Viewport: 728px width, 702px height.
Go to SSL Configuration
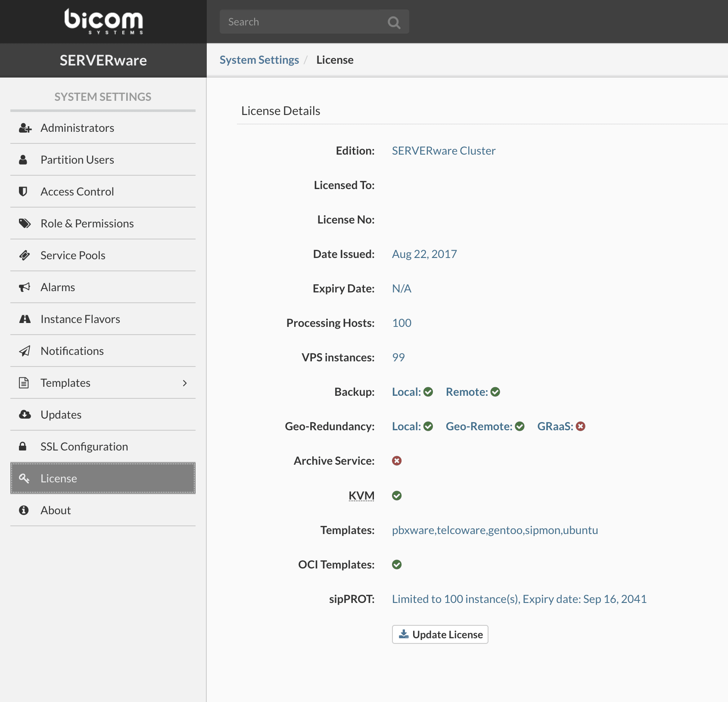(103, 447)
